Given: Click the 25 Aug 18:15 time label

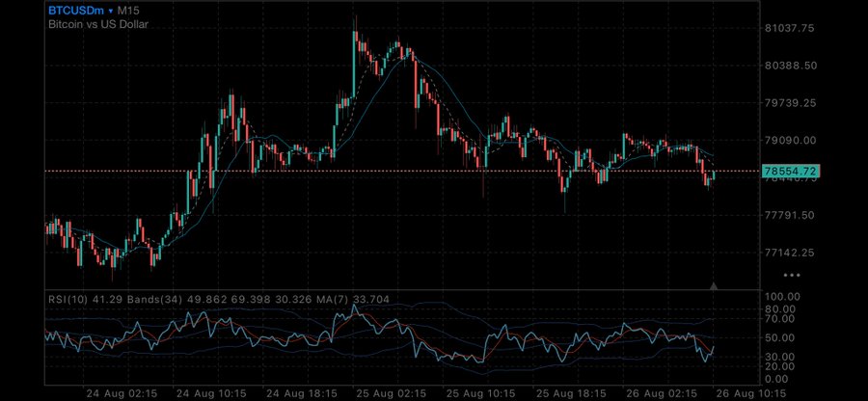Looking at the screenshot, I should (571, 393).
